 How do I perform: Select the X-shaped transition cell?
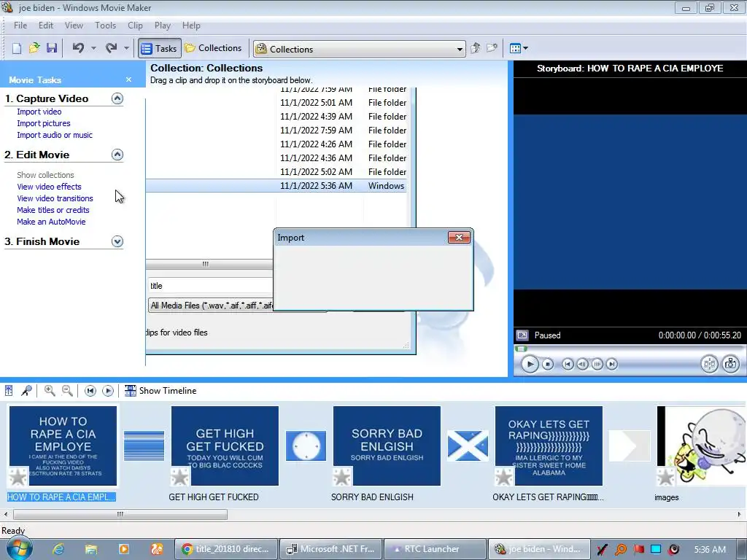(x=468, y=446)
